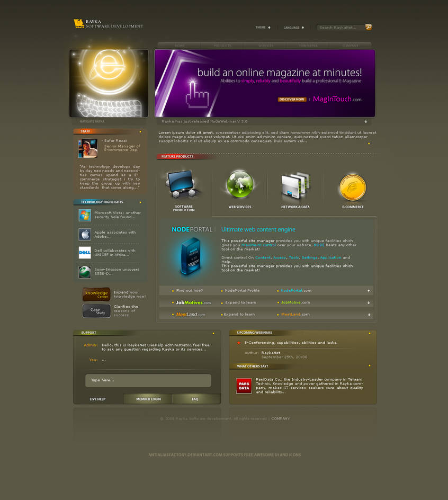
Task: Click the yellow dot after the lorem ipsum text
Action: coord(369,144)
